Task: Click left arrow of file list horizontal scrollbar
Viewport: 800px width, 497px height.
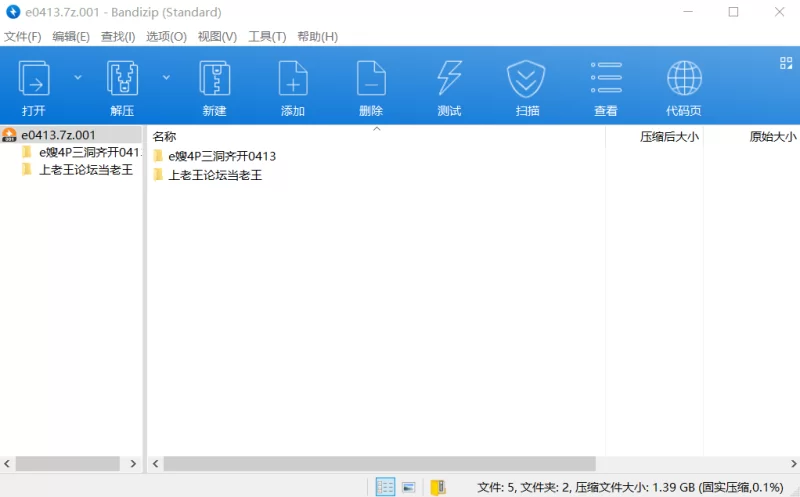Action: [x=155, y=463]
